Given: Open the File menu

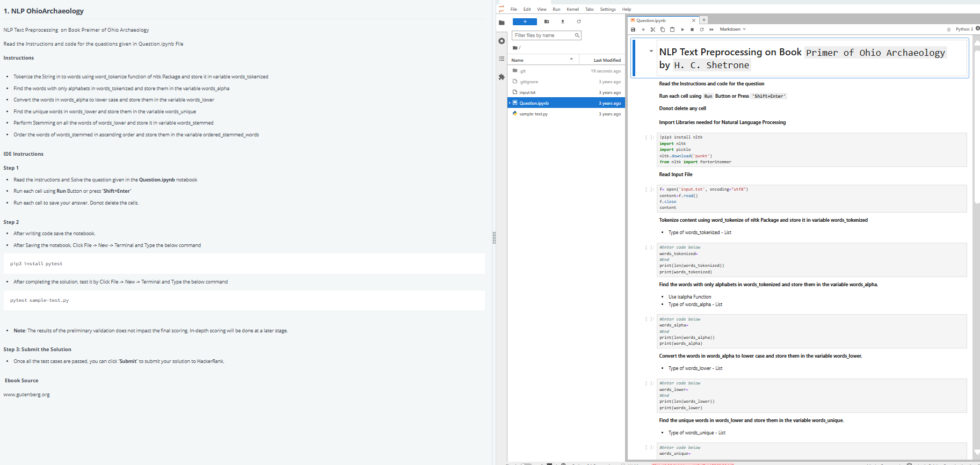Looking at the screenshot, I should [x=514, y=9].
